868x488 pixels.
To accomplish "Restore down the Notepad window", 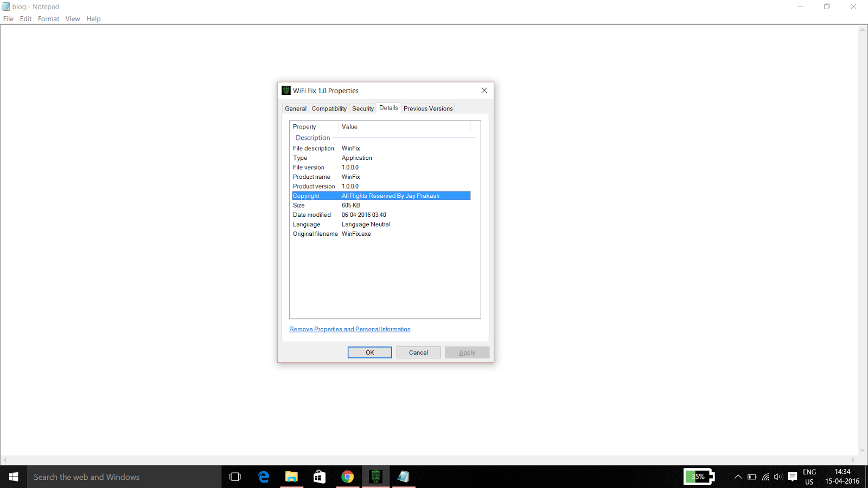I will pyautogui.click(x=827, y=7).
